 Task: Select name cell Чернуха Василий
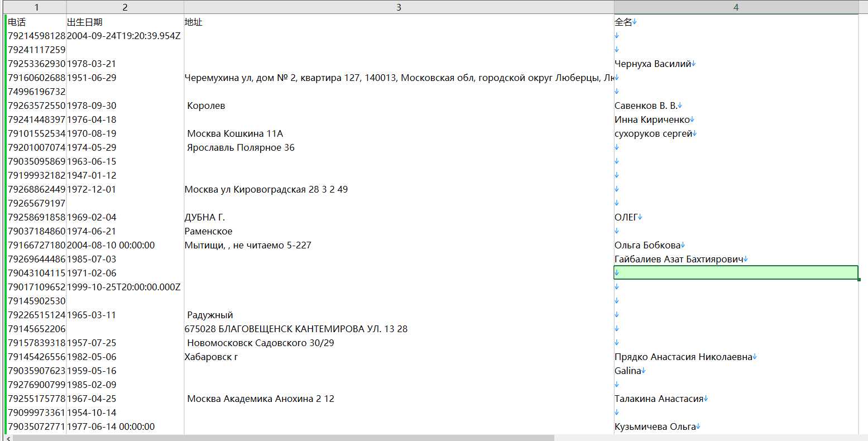coord(736,64)
